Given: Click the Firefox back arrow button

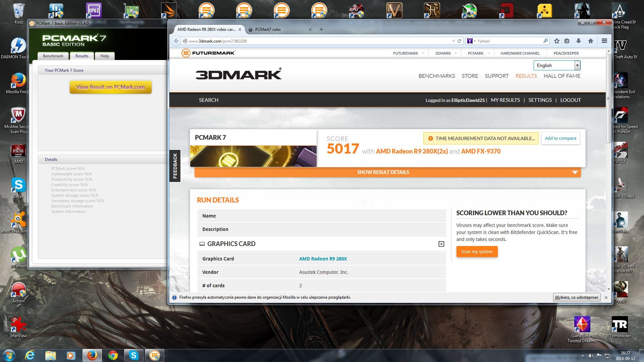Looking at the screenshot, I should [176, 41].
